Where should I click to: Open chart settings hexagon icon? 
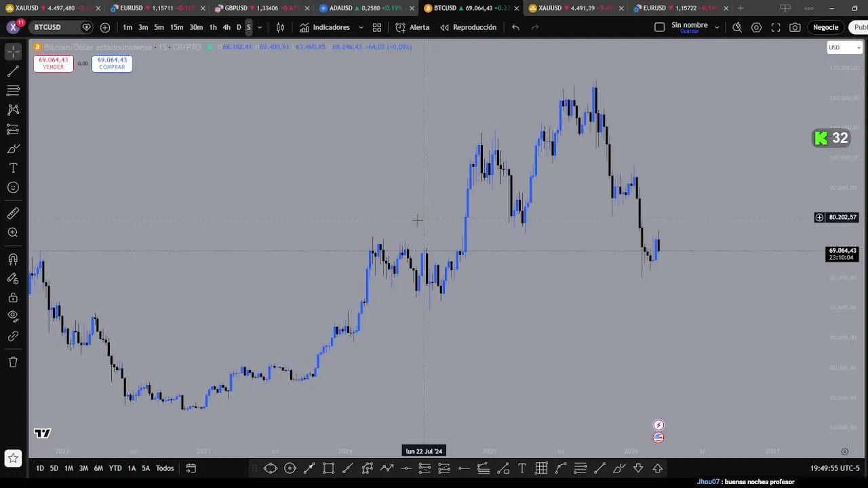coord(756,27)
